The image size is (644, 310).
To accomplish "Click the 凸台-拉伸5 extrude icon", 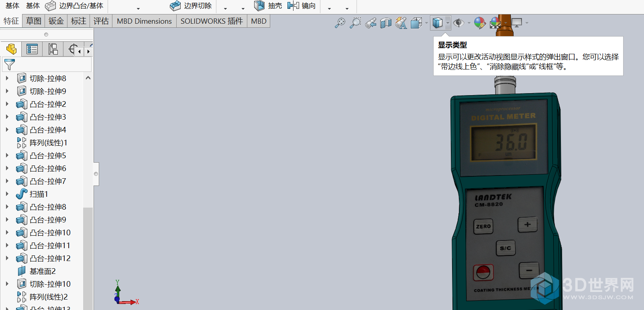I will coord(22,155).
